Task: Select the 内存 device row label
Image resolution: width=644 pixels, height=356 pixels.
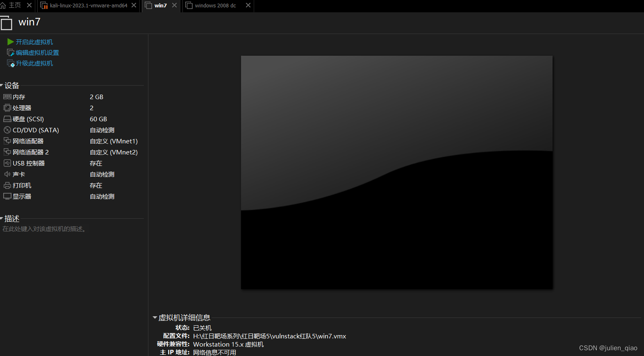Action: click(x=19, y=97)
